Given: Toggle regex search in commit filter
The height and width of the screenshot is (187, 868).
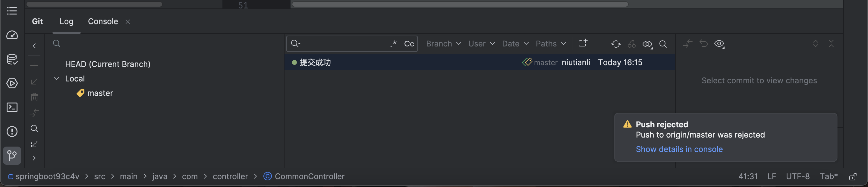Looking at the screenshot, I should (393, 44).
